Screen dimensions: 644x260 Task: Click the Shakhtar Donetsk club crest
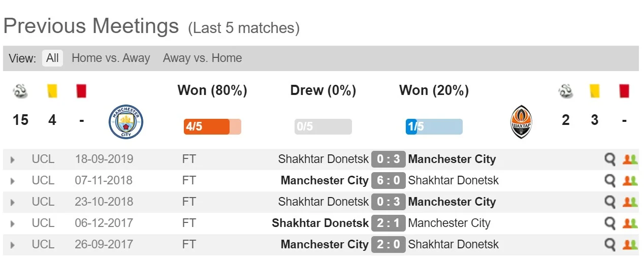(522, 122)
